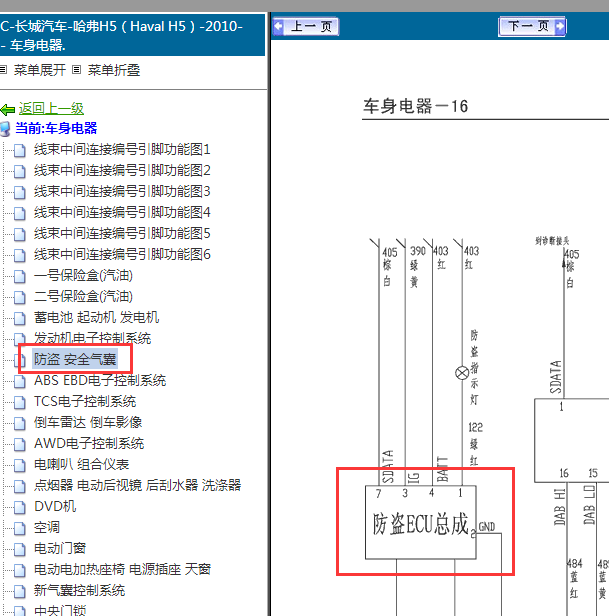Select 当前:车身电器 heading
609x616 pixels.
pos(56,128)
